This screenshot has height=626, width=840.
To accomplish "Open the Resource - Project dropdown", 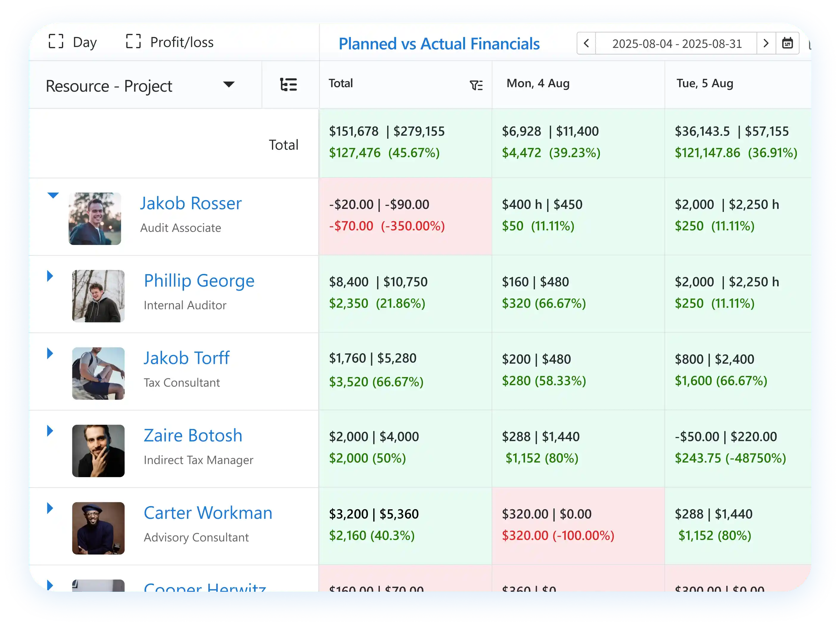I will 145,85.
